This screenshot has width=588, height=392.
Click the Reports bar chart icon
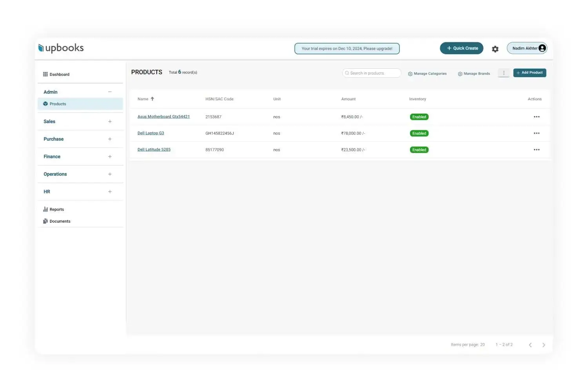pos(45,209)
